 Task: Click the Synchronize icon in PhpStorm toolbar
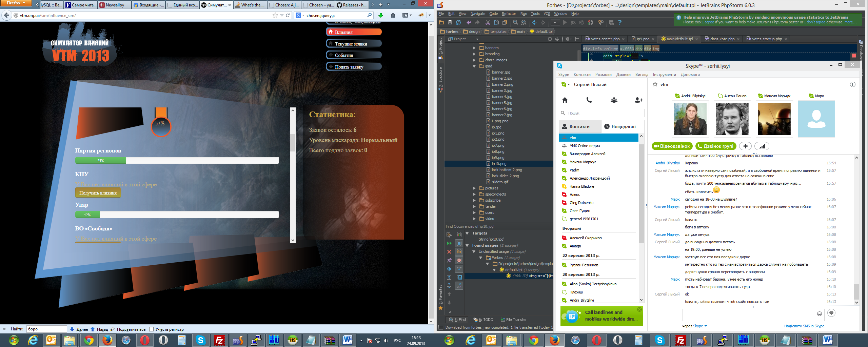pyautogui.click(x=458, y=22)
